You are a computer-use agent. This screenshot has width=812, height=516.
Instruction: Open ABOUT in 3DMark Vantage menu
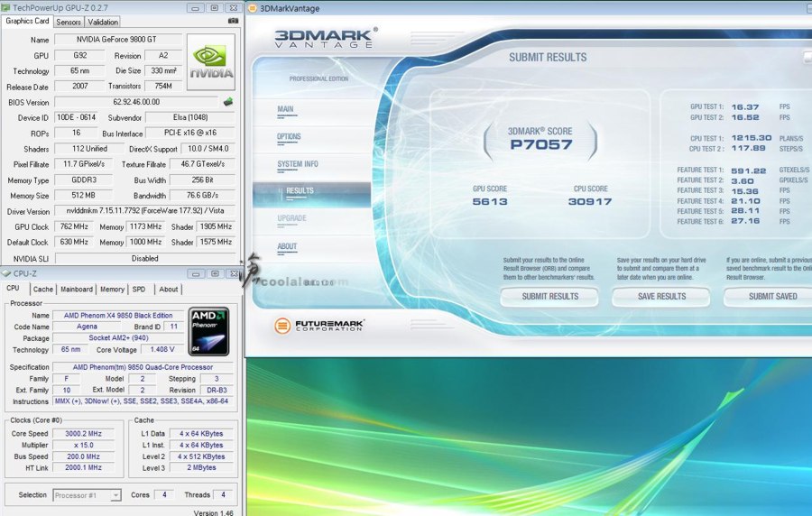287,246
